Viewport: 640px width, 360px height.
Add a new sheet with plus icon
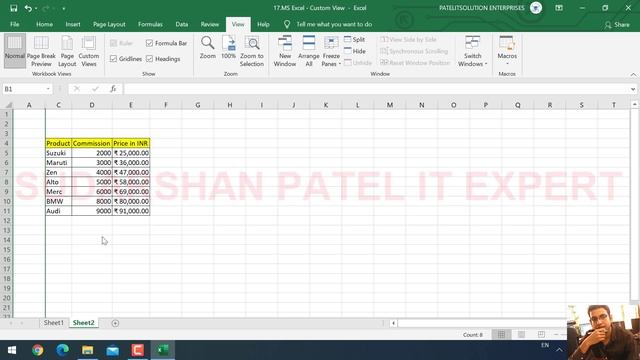point(115,323)
